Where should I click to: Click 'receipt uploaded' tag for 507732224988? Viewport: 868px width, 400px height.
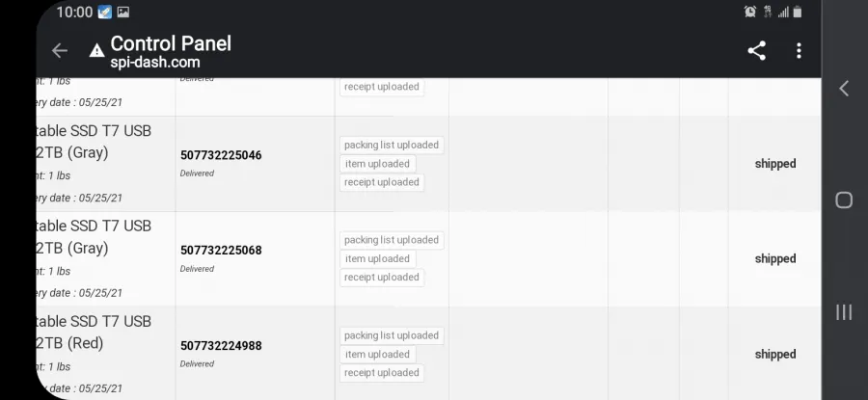[x=381, y=373]
